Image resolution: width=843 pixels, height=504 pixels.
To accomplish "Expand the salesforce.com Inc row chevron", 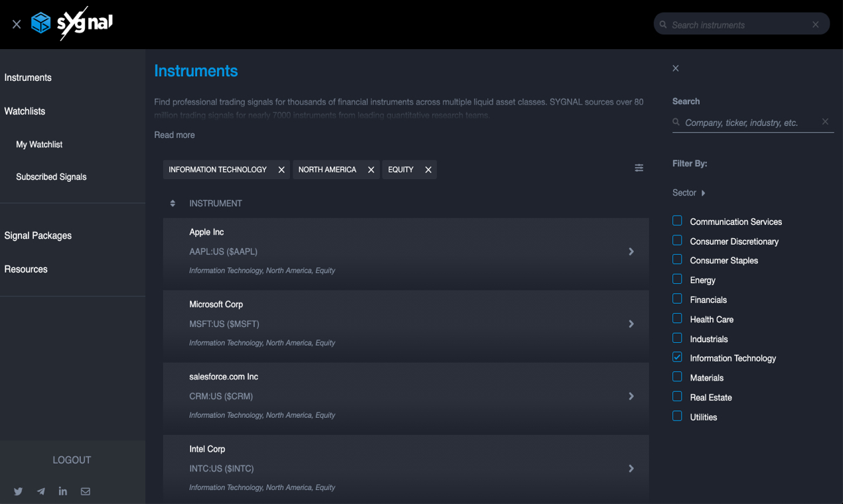I will click(x=631, y=397).
